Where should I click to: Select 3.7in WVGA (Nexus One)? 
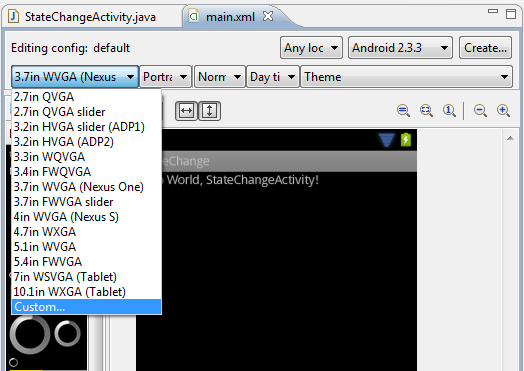click(x=86, y=187)
